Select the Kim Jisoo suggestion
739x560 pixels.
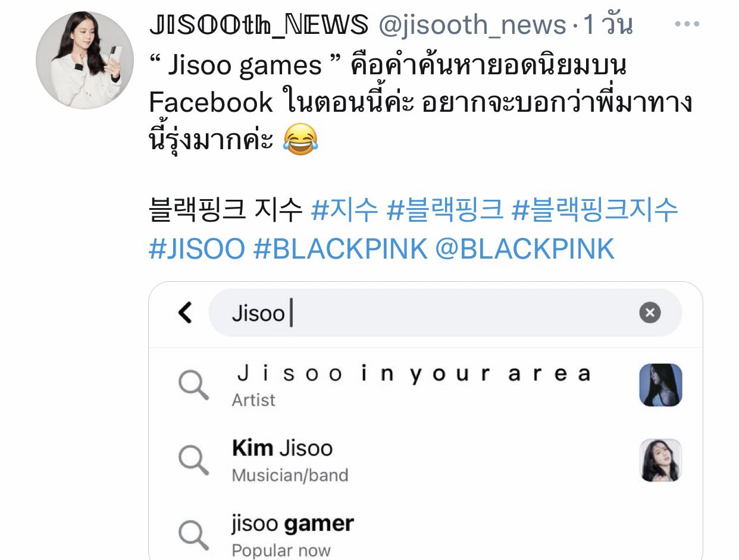pos(425,460)
